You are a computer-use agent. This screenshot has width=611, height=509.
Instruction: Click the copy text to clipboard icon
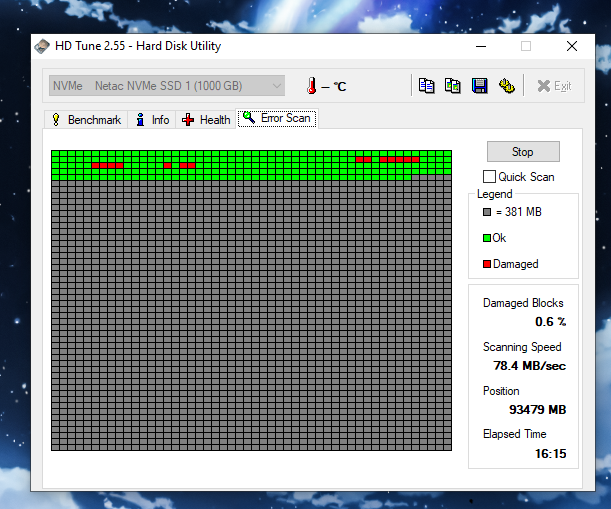426,85
